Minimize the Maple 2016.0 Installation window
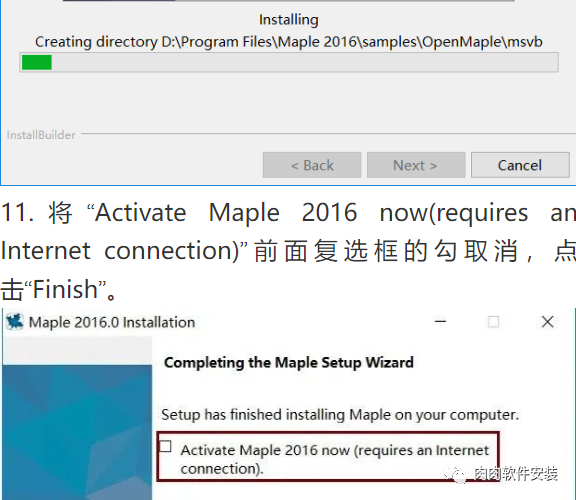Image resolution: width=576 pixels, height=500 pixels. pyautogui.click(x=440, y=322)
